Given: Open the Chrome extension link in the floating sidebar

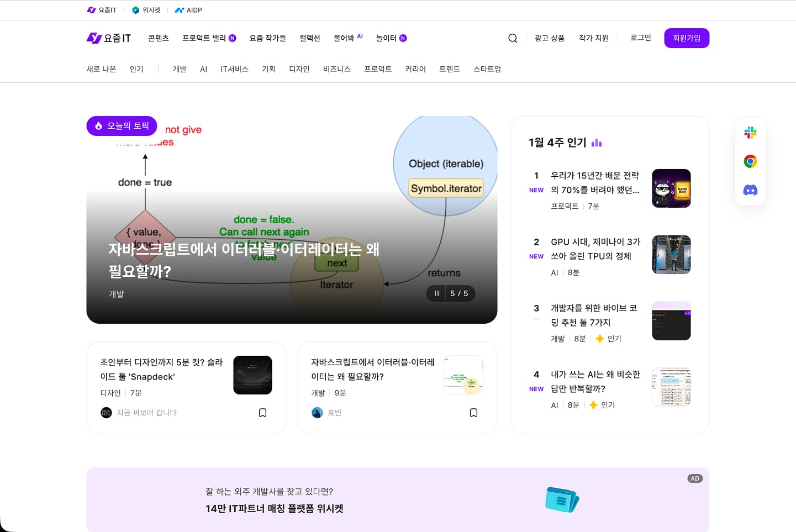Looking at the screenshot, I should (750, 161).
